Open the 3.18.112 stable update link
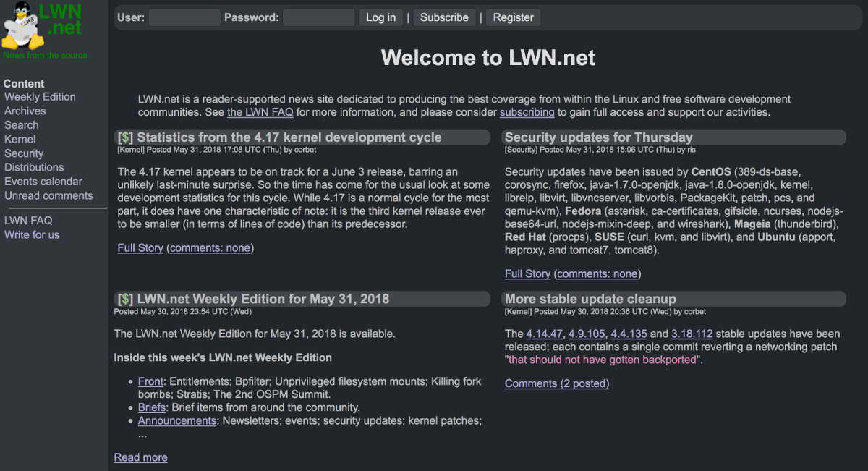The image size is (868, 471). coord(692,334)
